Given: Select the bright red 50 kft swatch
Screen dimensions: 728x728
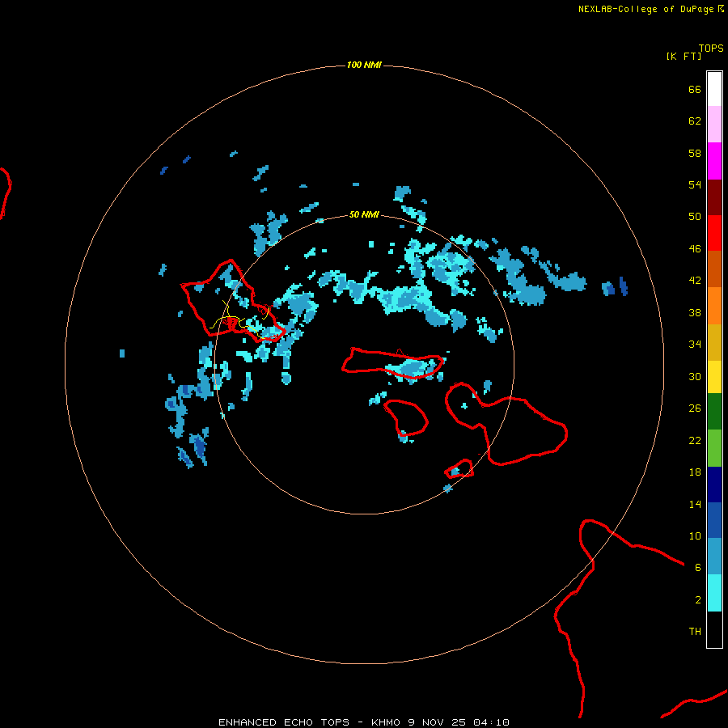Looking at the screenshot, I should point(714,233).
